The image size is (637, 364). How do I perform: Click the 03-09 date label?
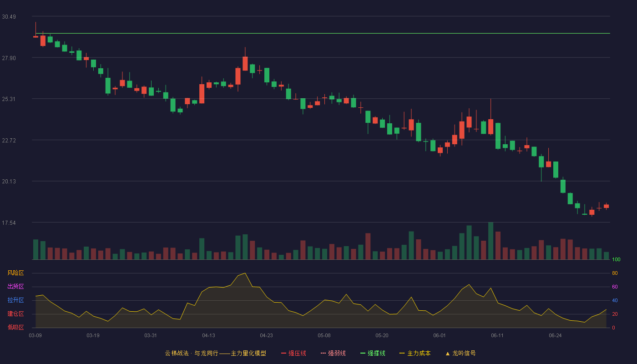pyautogui.click(x=35, y=335)
